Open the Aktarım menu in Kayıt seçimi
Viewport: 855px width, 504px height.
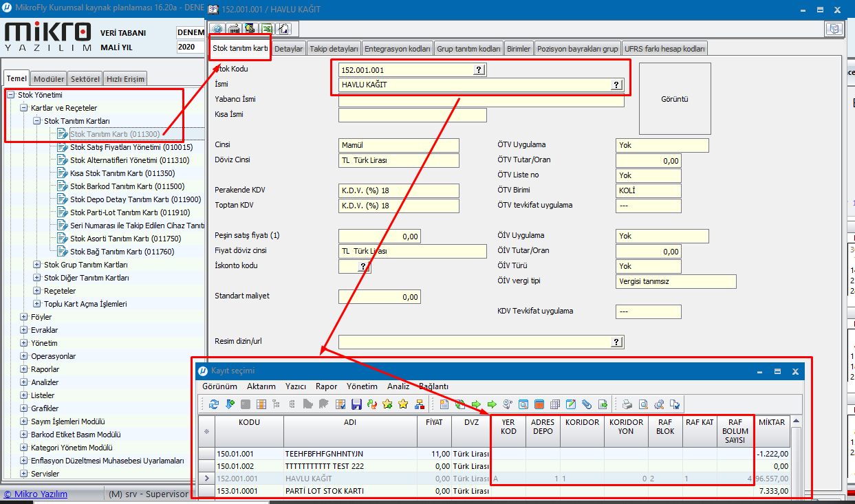pos(261,386)
